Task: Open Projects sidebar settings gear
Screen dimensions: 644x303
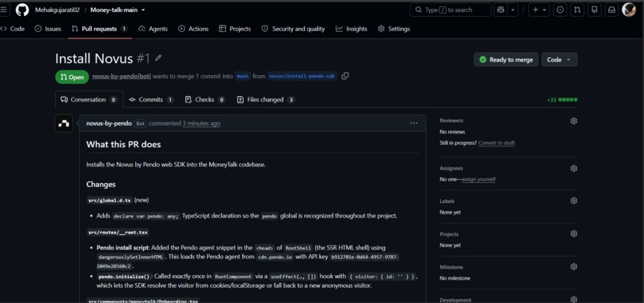Action: pos(574,234)
